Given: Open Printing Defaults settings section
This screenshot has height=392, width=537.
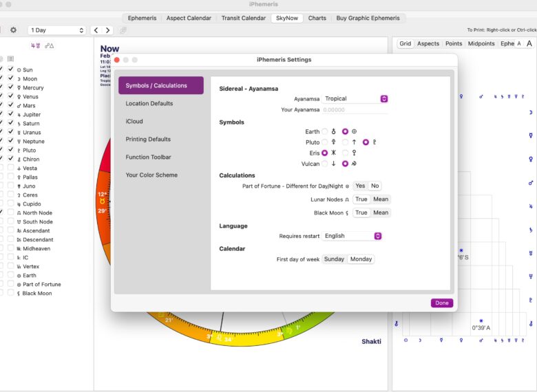Looking at the screenshot, I should [161, 139].
